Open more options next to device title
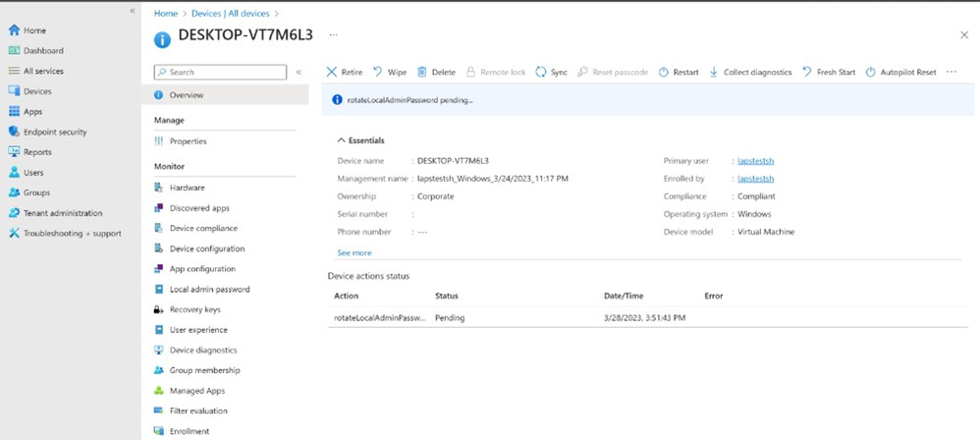This screenshot has height=440, width=980. [x=333, y=35]
